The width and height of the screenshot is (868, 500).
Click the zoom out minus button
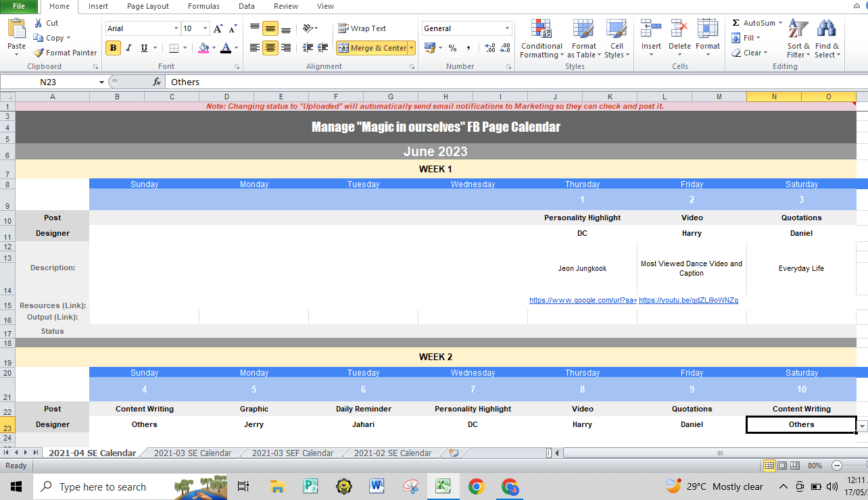pos(836,466)
